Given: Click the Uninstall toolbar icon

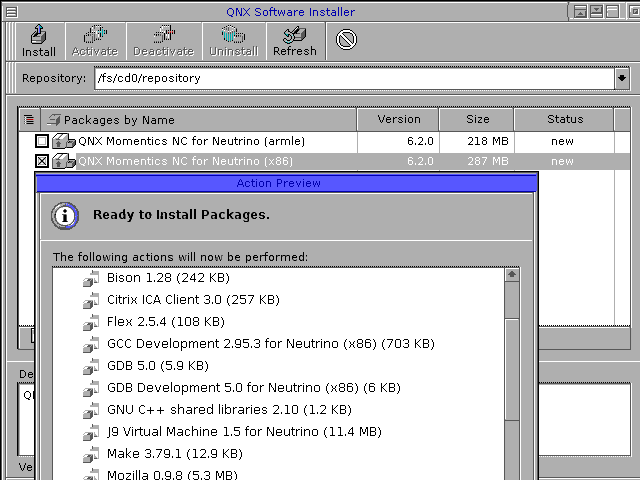Looking at the screenshot, I should coord(233,40).
